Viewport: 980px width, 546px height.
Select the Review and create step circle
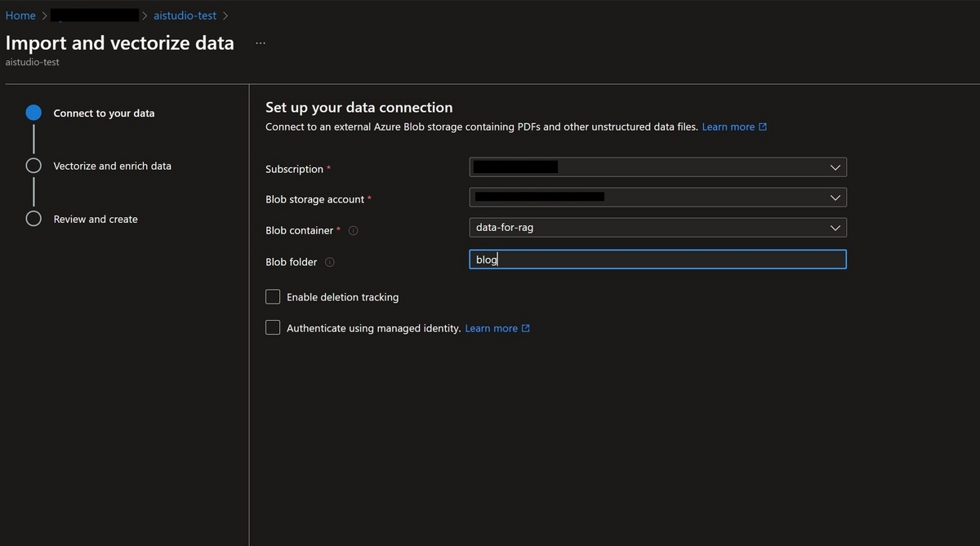[x=33, y=219]
